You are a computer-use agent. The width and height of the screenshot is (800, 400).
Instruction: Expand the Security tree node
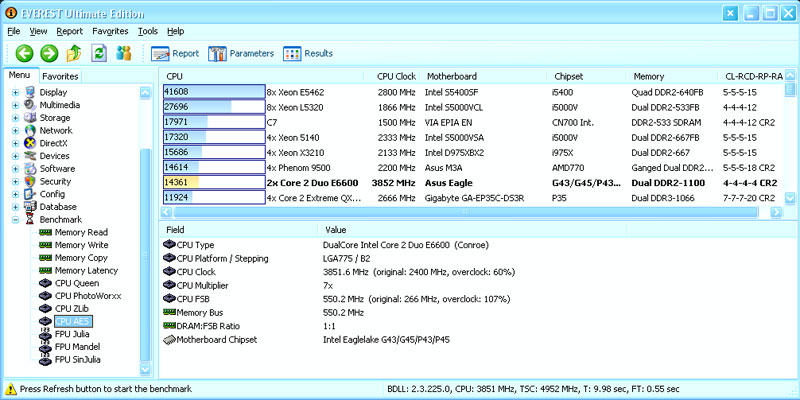click(15, 182)
